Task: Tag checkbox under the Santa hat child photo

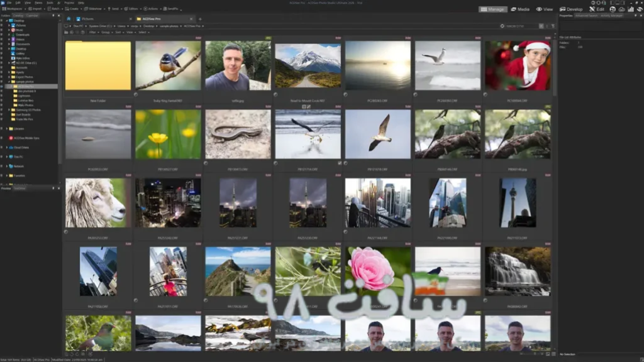Action: 486,94
